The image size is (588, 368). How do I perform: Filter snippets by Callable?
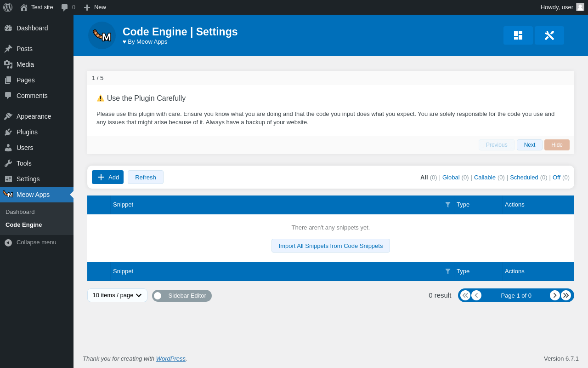click(x=485, y=178)
